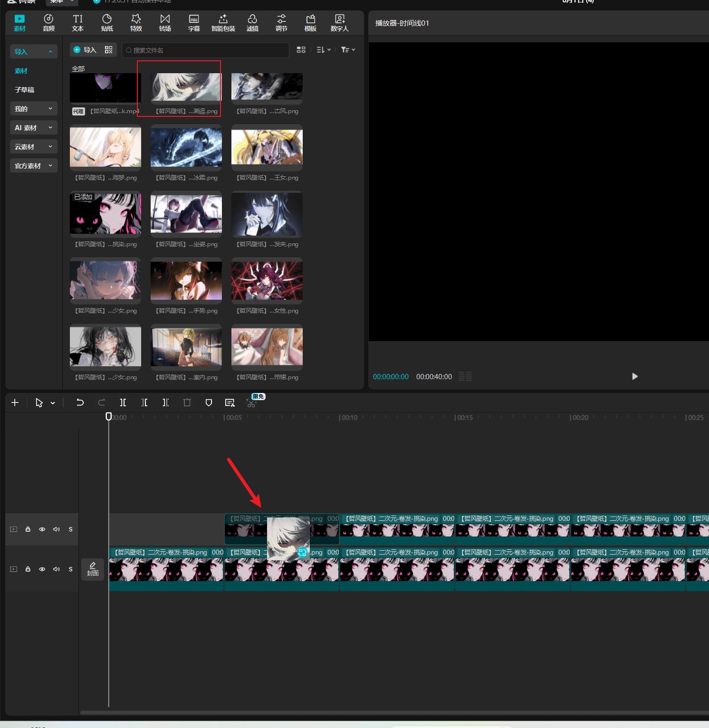The width and height of the screenshot is (709, 728).
Task: Select the 坐姿.png media thumbnail
Action: point(186,214)
